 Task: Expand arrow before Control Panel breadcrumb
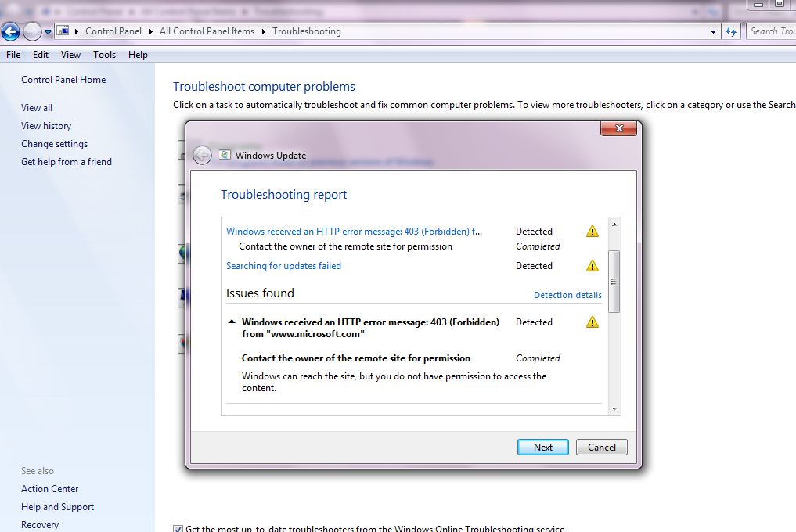(x=77, y=31)
